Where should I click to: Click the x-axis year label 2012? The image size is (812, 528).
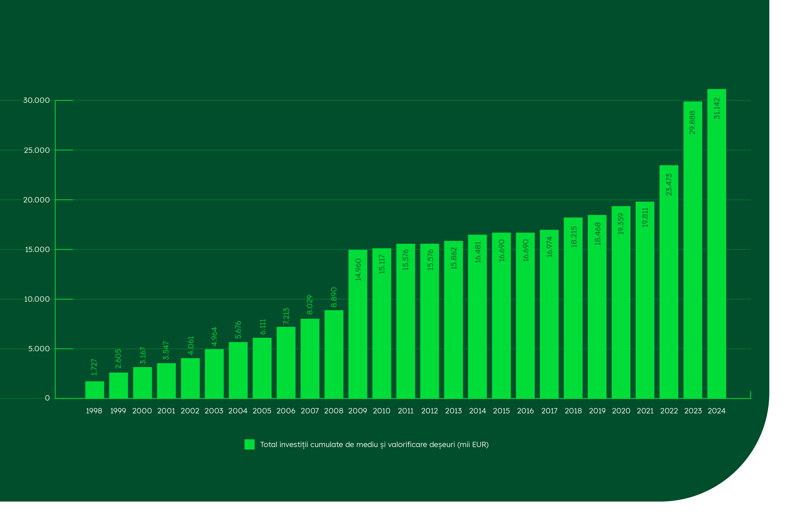coord(430,411)
